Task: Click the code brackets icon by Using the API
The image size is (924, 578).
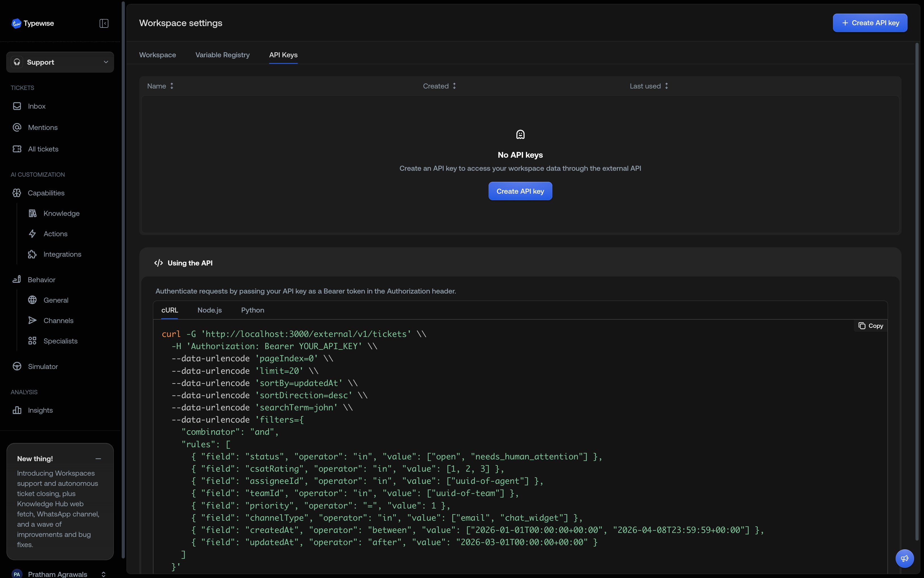Action: point(159,263)
